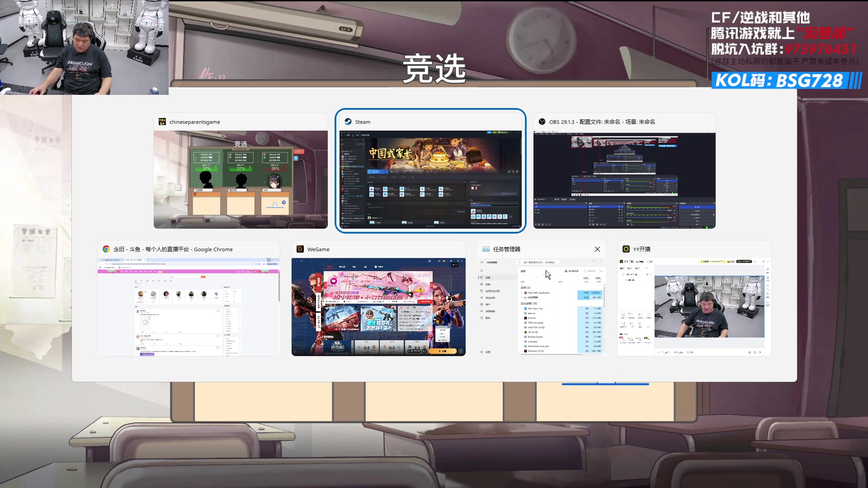
Task: Click the chineseparentsgame title text
Action: (195, 122)
